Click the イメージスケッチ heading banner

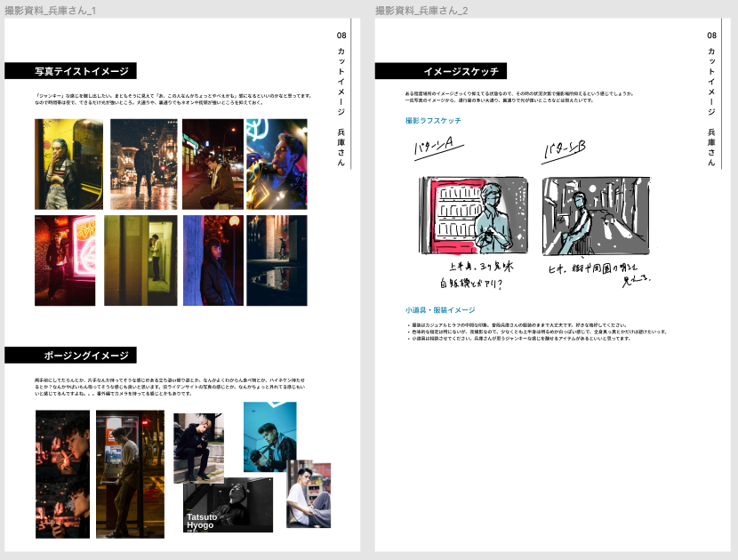click(441, 71)
